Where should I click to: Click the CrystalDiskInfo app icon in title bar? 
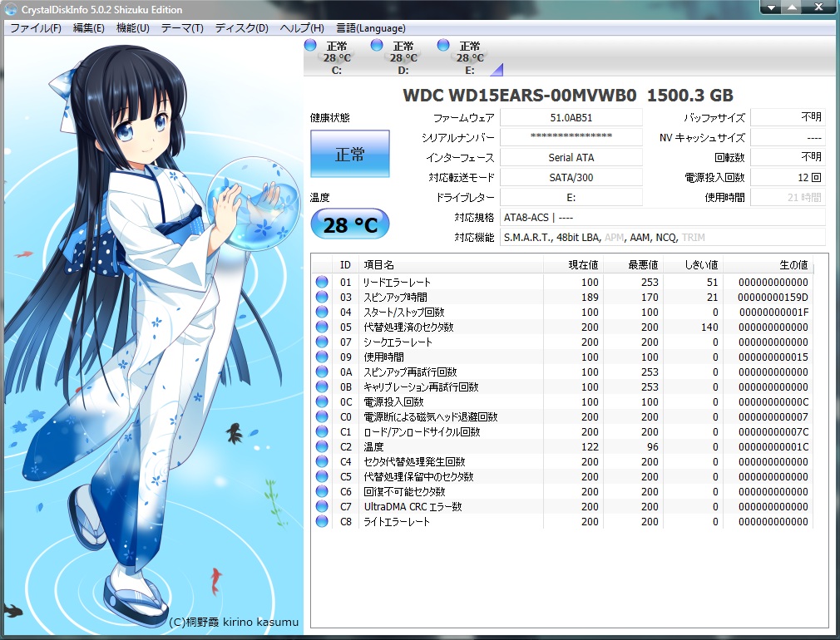point(11,10)
